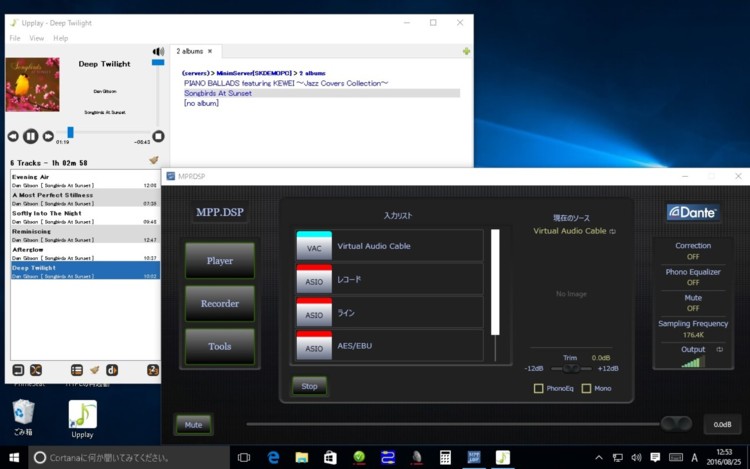Open the Upplay desktop shortcut
The height and width of the screenshot is (469, 750).
pyautogui.click(x=82, y=419)
